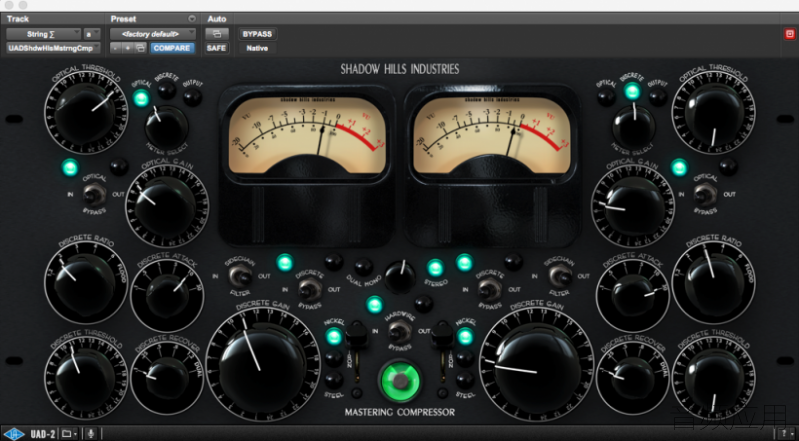Click the help question mark button
Screen dimensions: 799x441
[784, 434]
